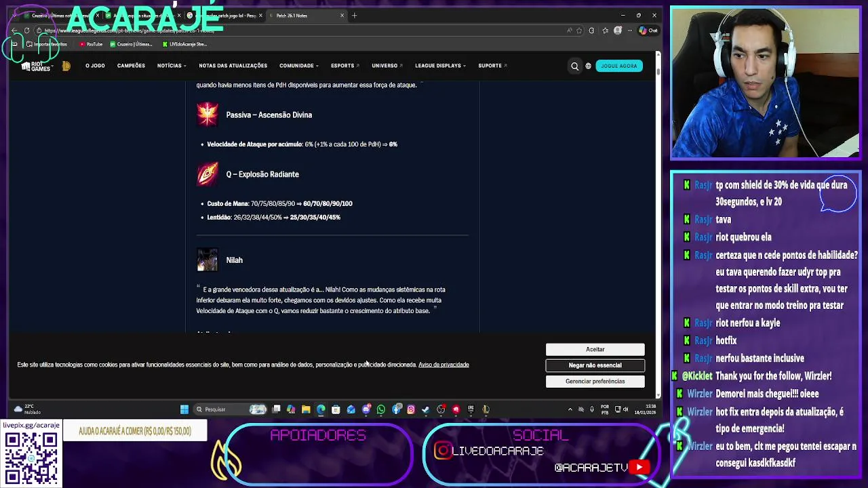
Task: Click the Jogue Agora button
Action: [x=618, y=66]
